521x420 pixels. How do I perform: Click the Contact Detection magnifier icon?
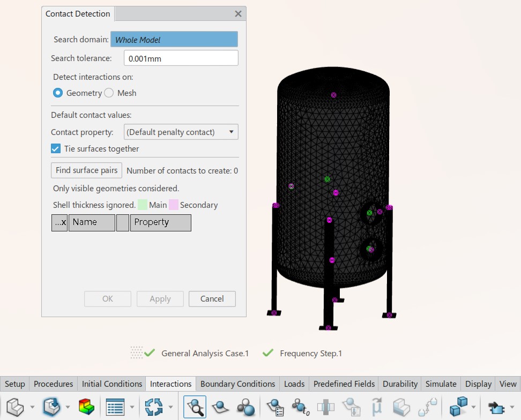[195, 407]
